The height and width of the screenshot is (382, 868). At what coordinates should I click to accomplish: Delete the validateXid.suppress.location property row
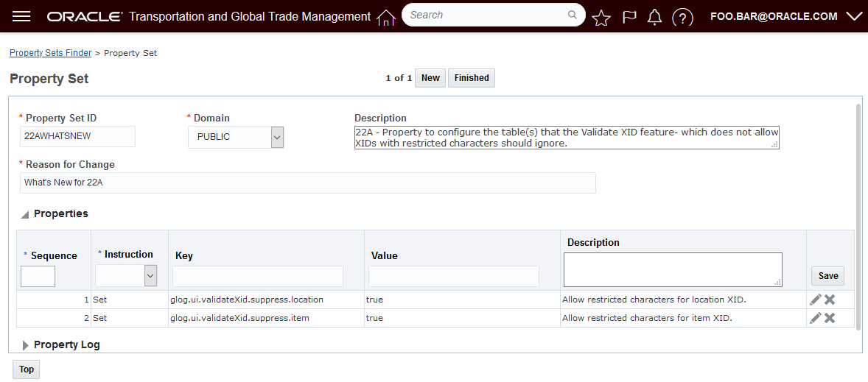830,300
